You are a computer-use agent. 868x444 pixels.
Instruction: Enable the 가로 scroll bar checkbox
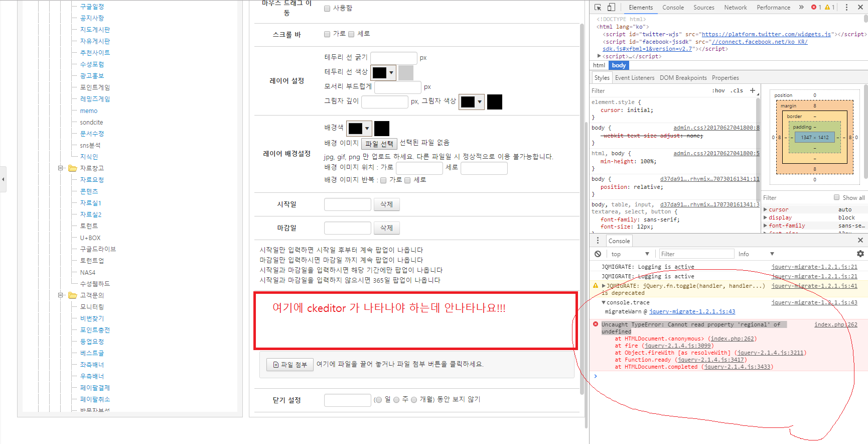(x=327, y=34)
